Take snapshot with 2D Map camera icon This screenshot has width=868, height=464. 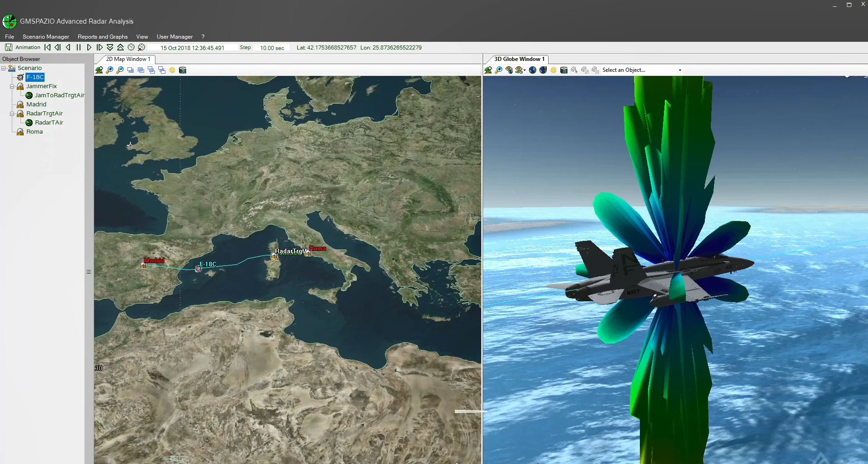tap(183, 70)
